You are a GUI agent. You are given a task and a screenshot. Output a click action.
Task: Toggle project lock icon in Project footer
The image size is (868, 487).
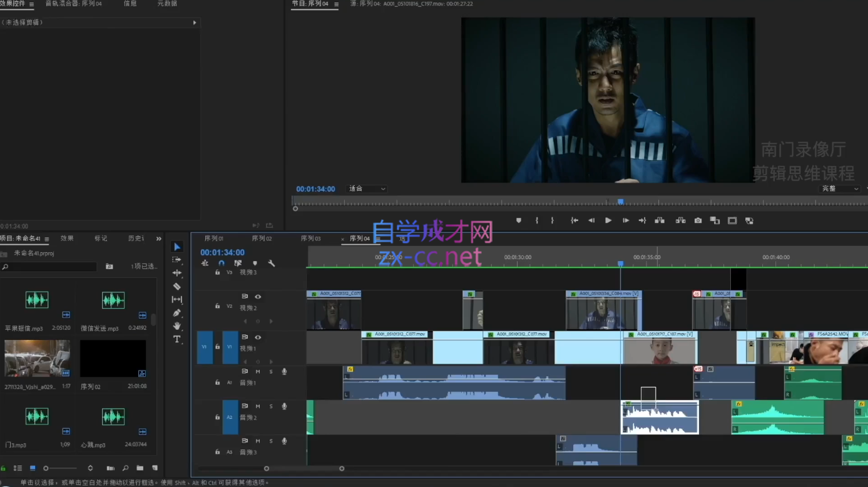coord(3,468)
